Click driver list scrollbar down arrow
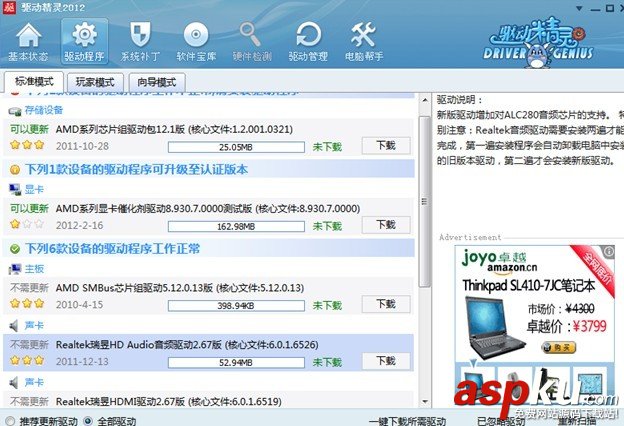The image size is (624, 426). [425, 401]
